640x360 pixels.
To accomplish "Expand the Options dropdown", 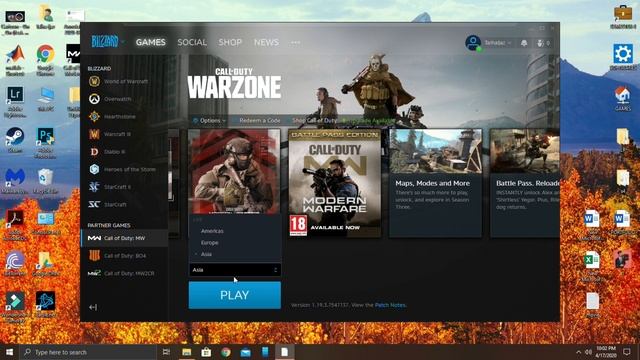I will point(209,120).
